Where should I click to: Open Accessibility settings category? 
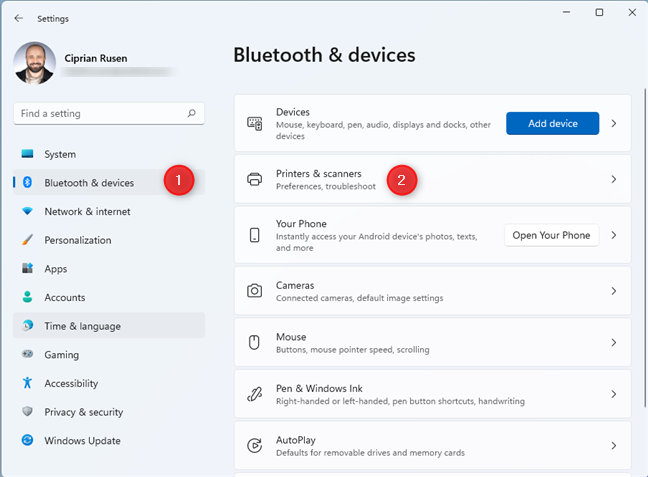[109, 383]
